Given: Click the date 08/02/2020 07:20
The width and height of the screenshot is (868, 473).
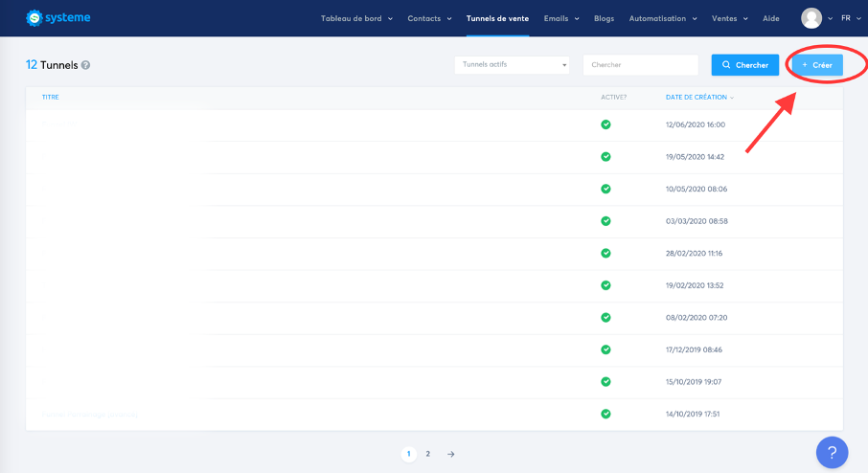Looking at the screenshot, I should coord(697,317).
